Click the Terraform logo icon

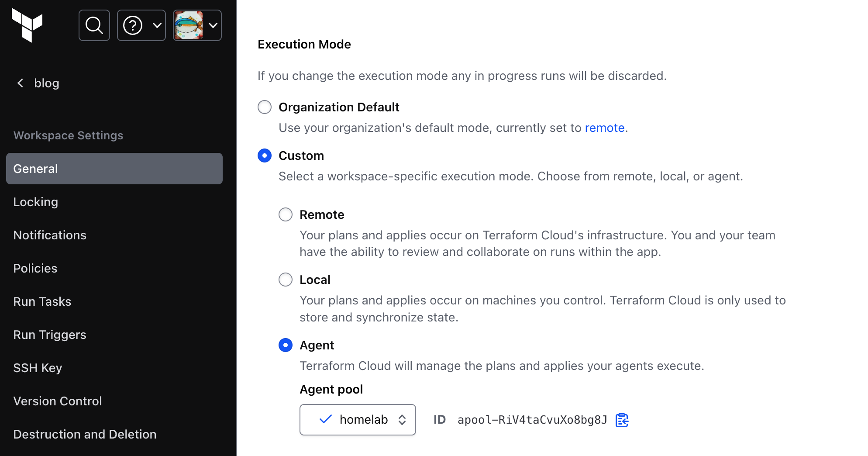click(x=27, y=25)
